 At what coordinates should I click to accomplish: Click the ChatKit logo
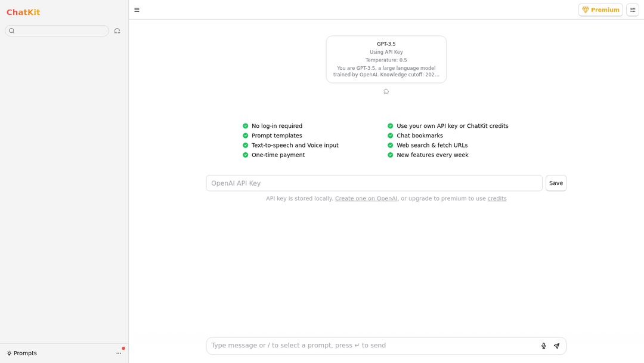[23, 11]
